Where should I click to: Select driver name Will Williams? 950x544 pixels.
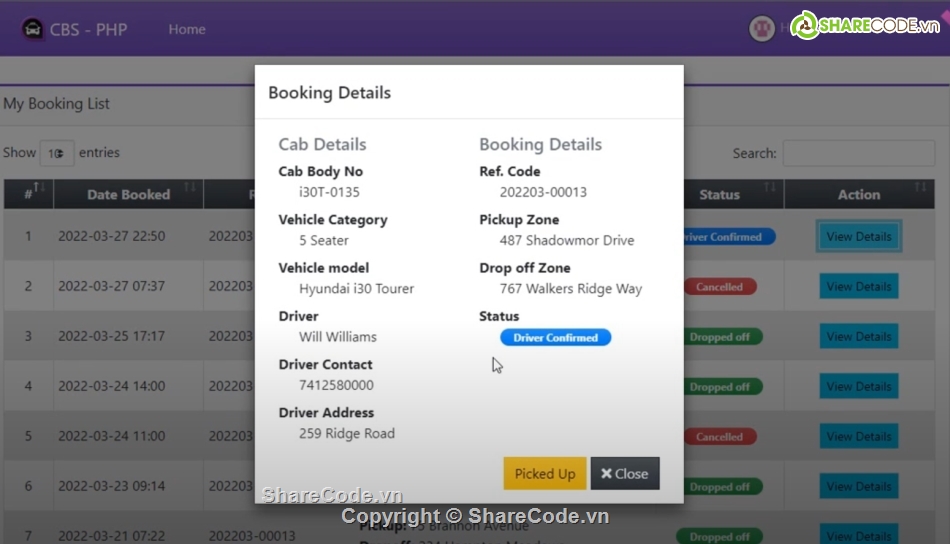tap(337, 337)
